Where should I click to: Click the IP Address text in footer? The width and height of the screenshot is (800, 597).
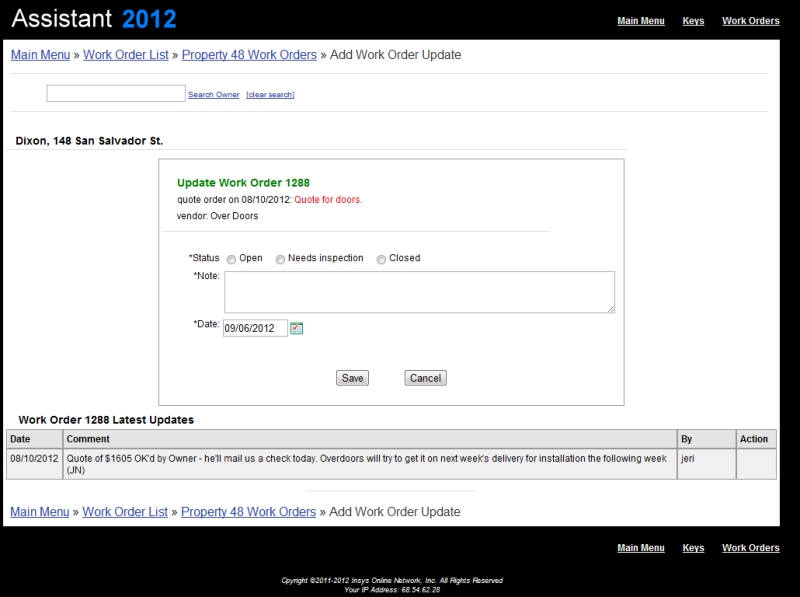point(392,589)
